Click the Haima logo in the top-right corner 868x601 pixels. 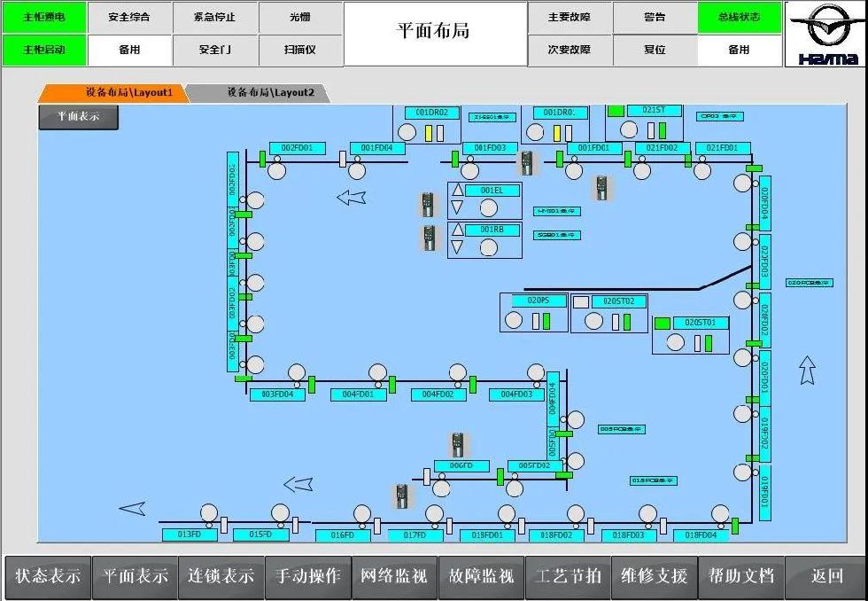[827, 34]
